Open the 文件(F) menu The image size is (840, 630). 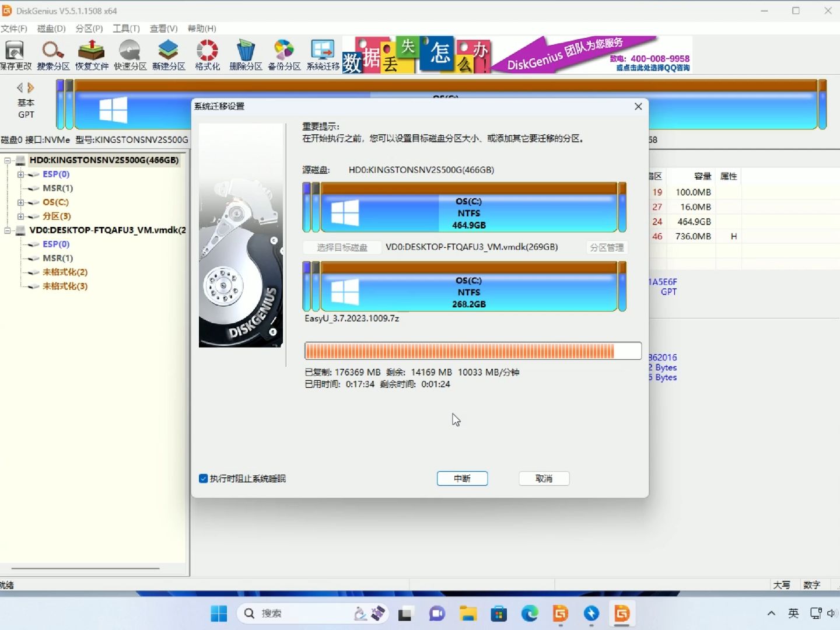(x=14, y=28)
